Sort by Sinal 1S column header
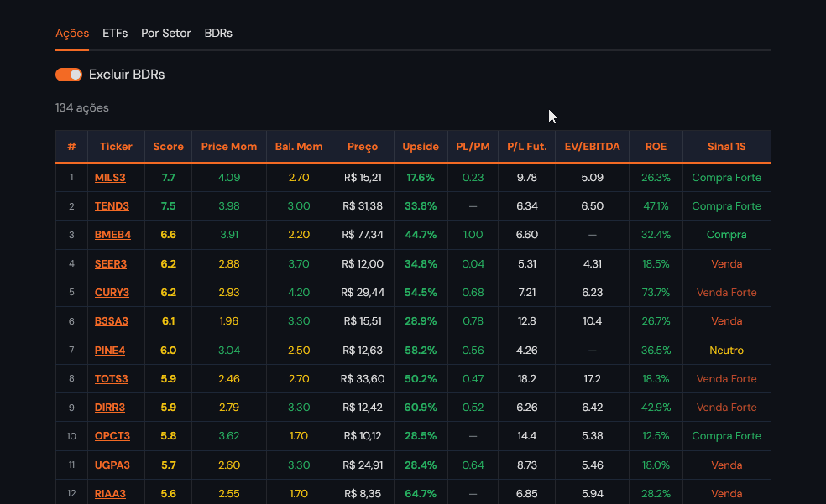826x504 pixels. click(726, 147)
